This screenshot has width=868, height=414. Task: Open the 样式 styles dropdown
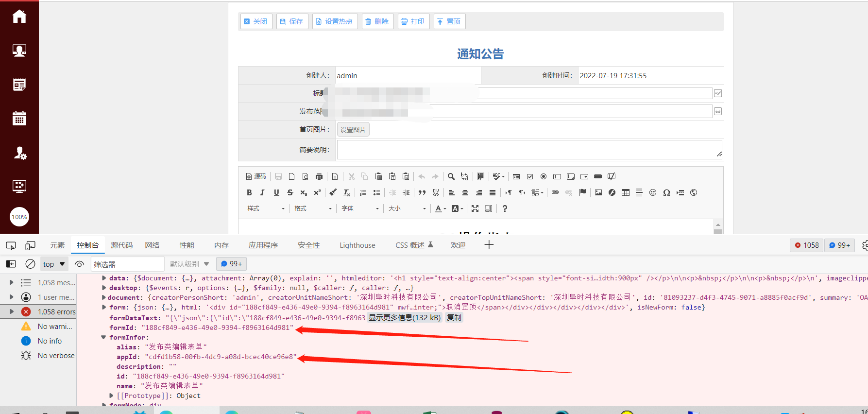pos(266,208)
